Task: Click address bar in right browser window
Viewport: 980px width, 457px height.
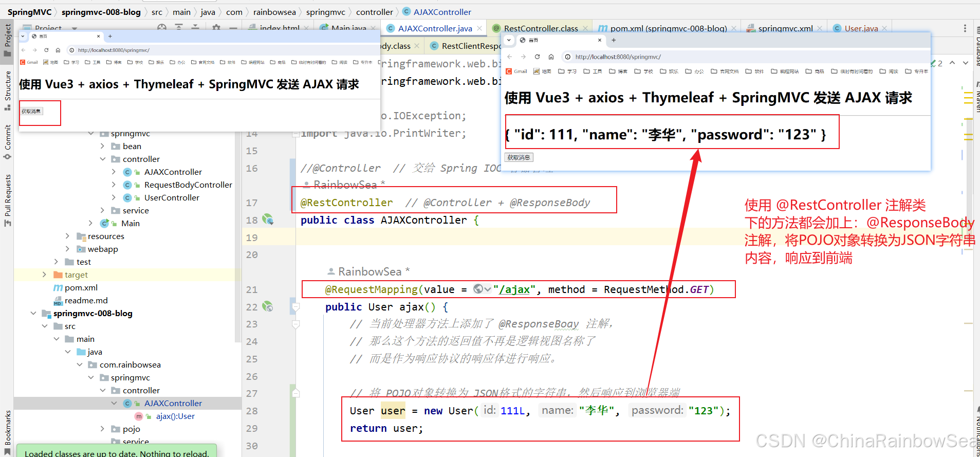Action: [x=745, y=57]
